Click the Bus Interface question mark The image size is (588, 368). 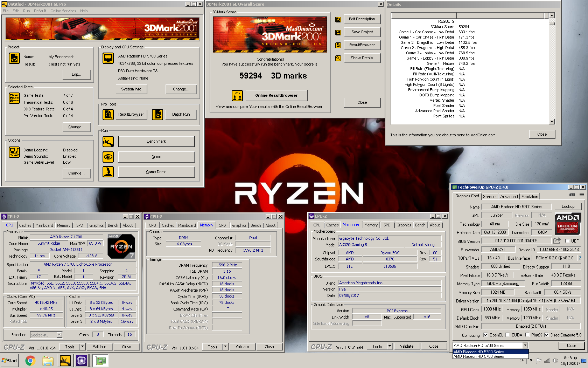[580, 258]
